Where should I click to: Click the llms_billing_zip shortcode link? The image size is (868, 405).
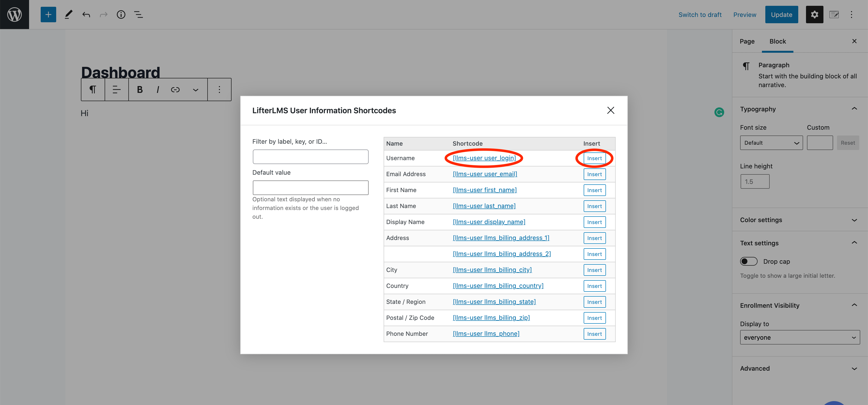click(x=491, y=318)
